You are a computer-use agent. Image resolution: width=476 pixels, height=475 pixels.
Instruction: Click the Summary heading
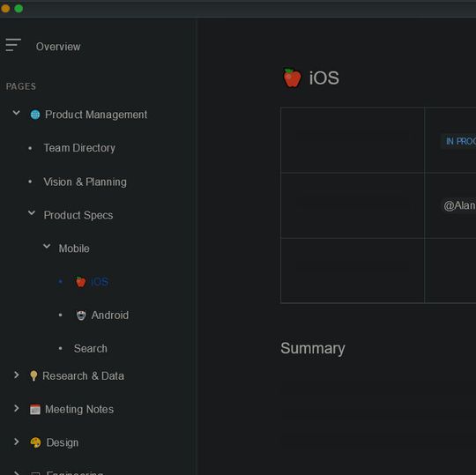(x=313, y=348)
